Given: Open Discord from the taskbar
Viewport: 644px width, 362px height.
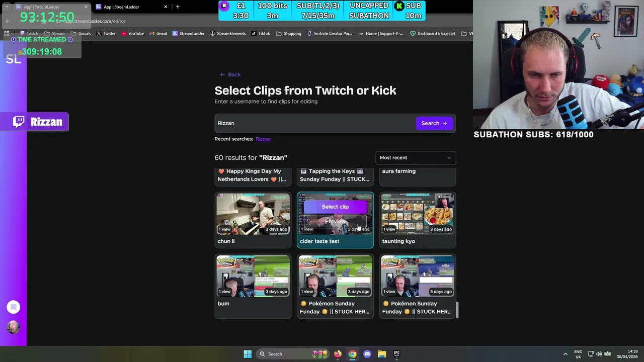Looking at the screenshot, I should (x=367, y=354).
